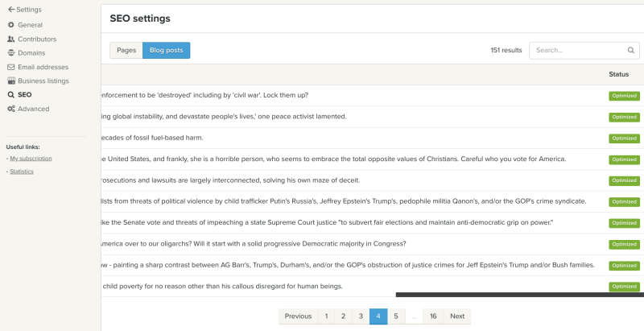Open the My subscription link

click(31, 158)
